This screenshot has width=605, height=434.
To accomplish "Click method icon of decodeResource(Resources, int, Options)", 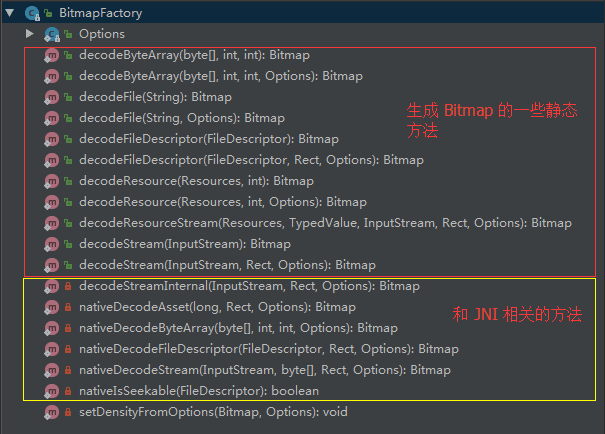I will (51, 202).
